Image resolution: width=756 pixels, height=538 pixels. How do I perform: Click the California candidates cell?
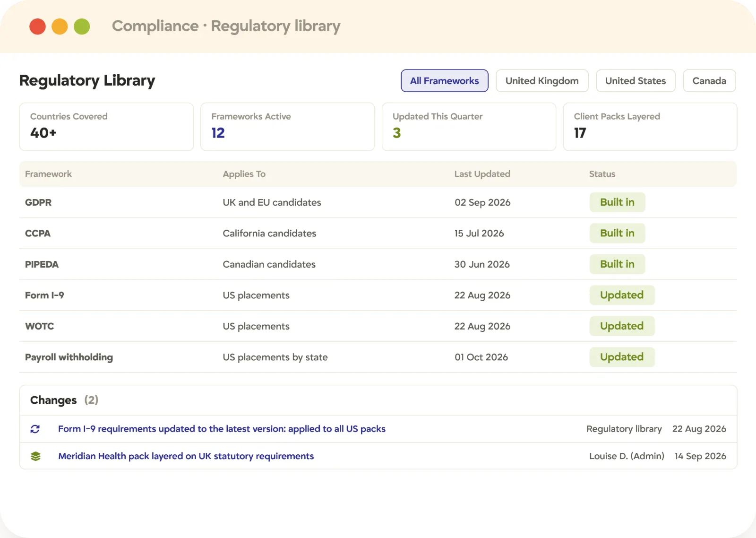[269, 233]
